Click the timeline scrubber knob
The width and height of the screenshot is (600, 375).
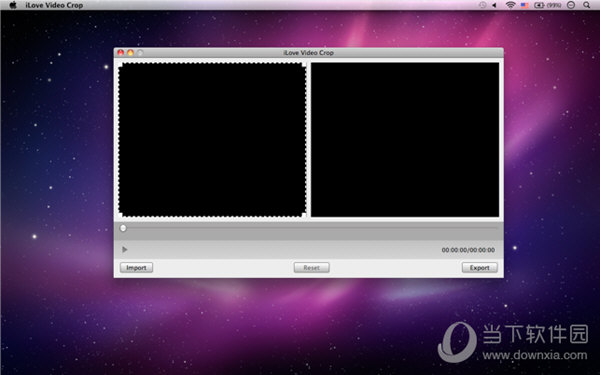coord(123,228)
